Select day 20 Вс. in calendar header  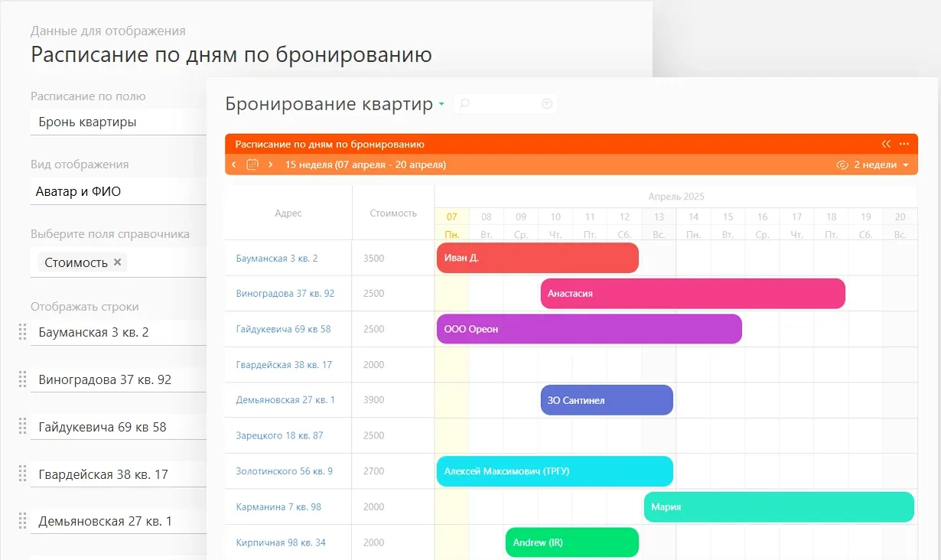click(x=900, y=225)
